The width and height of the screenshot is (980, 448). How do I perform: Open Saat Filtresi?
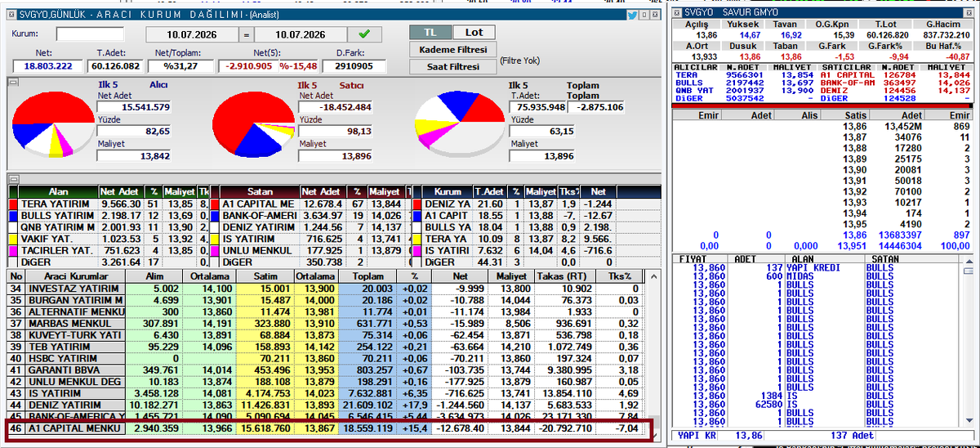[452, 66]
